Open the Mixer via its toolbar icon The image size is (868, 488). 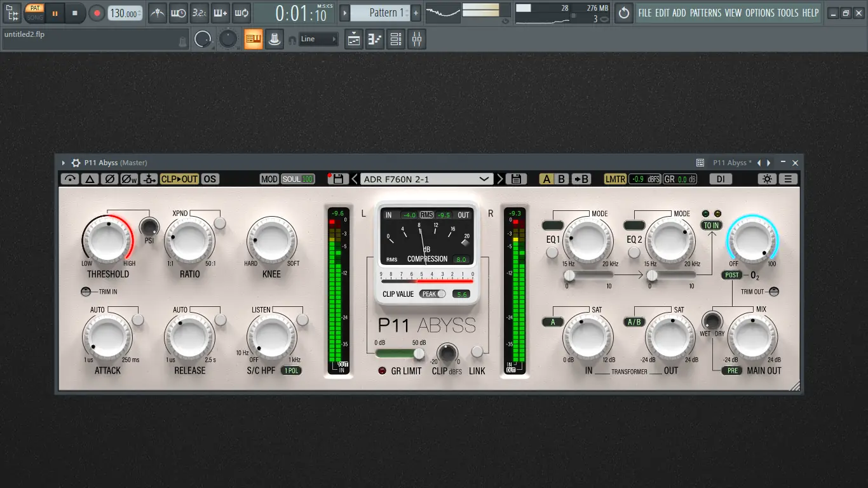coord(416,39)
